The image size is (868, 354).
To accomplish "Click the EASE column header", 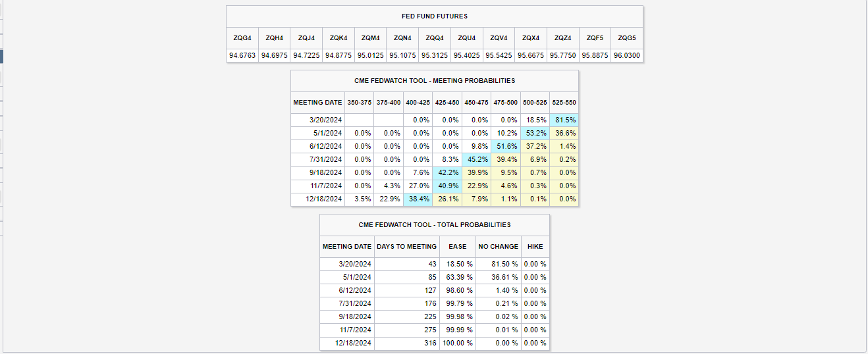I will click(x=457, y=247).
